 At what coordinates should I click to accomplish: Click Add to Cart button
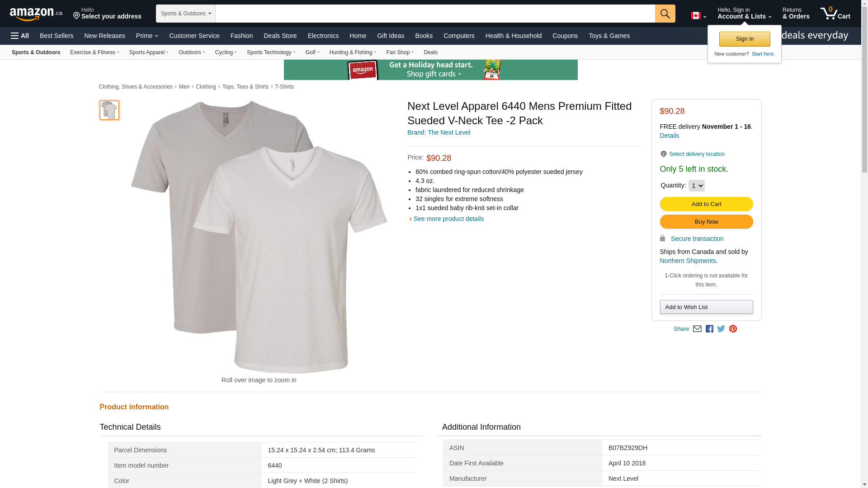(706, 204)
